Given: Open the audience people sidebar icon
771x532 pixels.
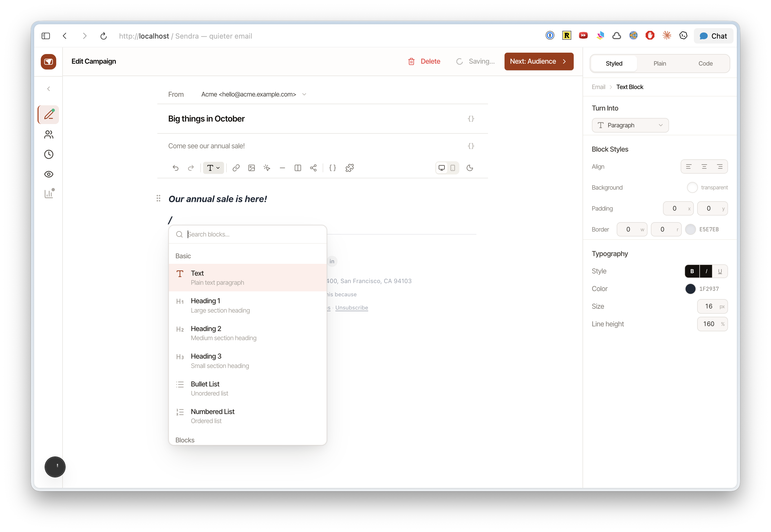Looking at the screenshot, I should coord(49,135).
